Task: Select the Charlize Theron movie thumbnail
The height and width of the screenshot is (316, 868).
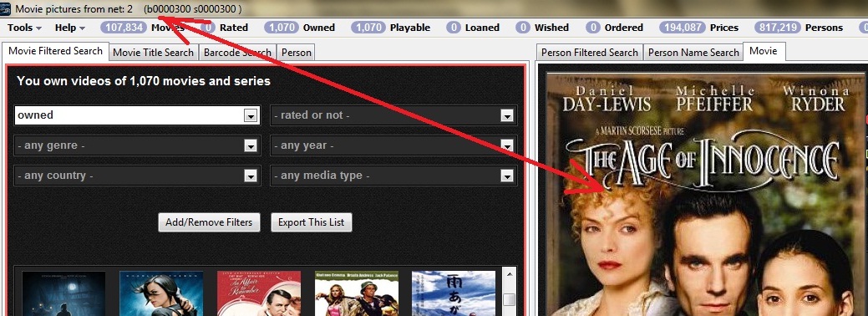Action: 161,293
